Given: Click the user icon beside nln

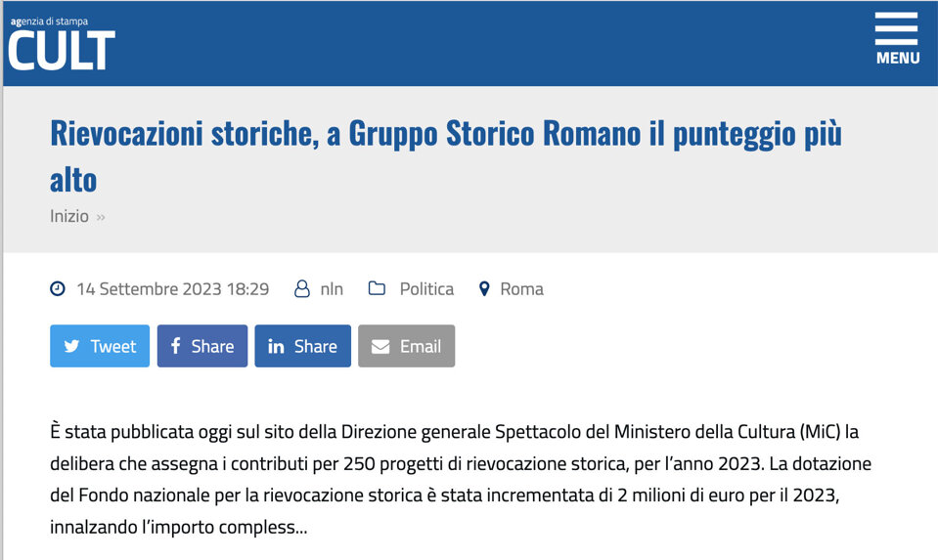Looking at the screenshot, I should tap(302, 289).
